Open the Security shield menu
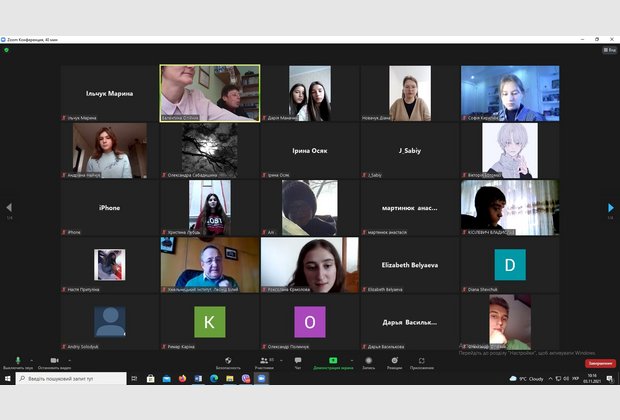 coord(228,363)
